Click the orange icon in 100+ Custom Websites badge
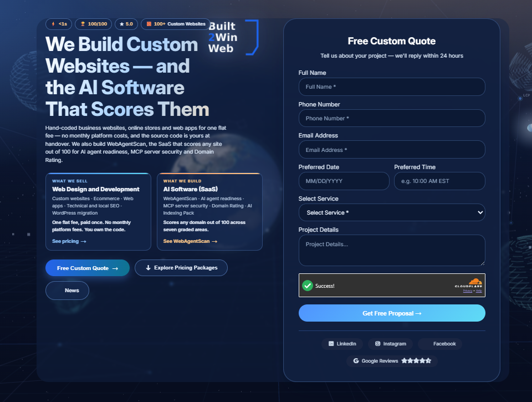 click(x=149, y=24)
